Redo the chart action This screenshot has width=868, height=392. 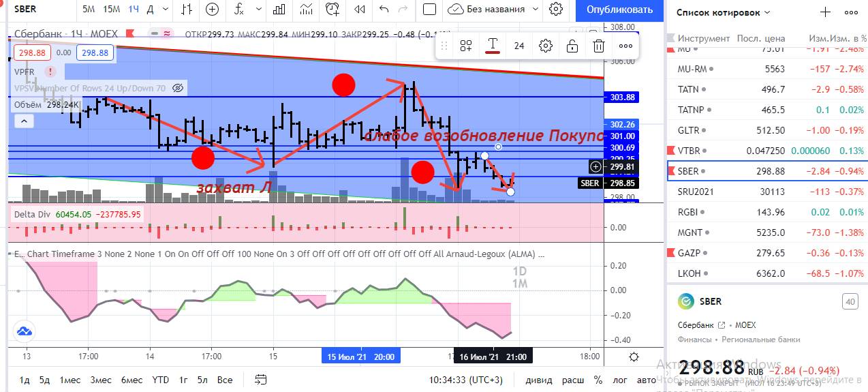point(404,10)
